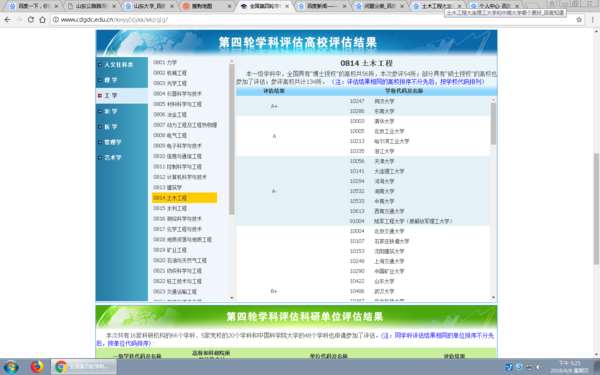Click the results table scroll-up arrow
The height and width of the screenshot is (375, 600).
click(493, 100)
